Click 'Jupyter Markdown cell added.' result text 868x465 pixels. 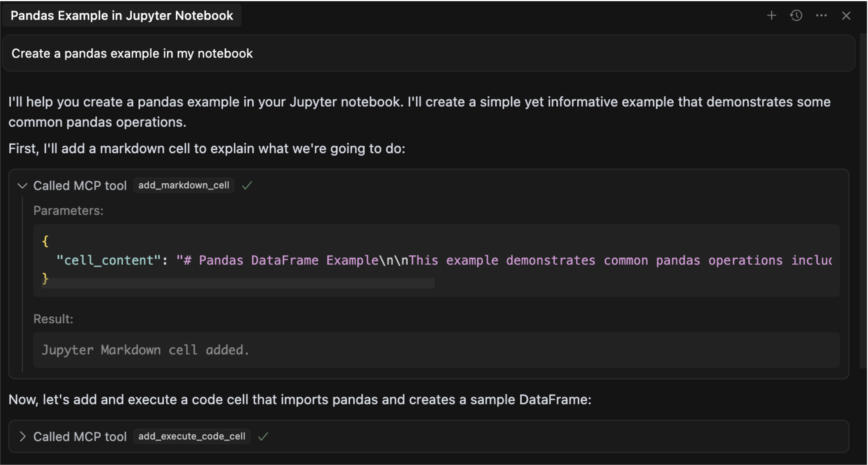[145, 350]
